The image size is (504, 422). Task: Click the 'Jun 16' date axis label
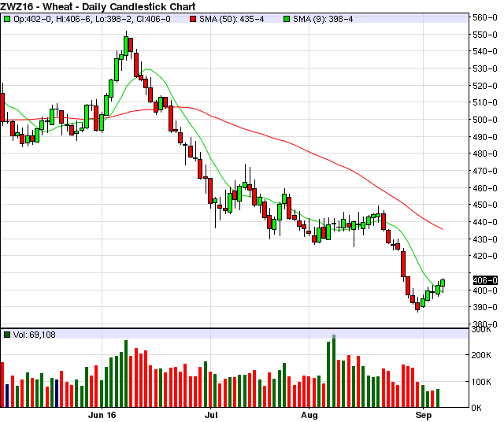click(x=102, y=415)
